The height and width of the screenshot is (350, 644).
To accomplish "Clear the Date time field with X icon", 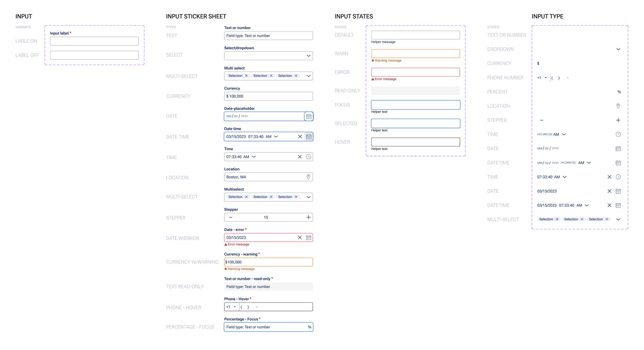I will tap(300, 137).
